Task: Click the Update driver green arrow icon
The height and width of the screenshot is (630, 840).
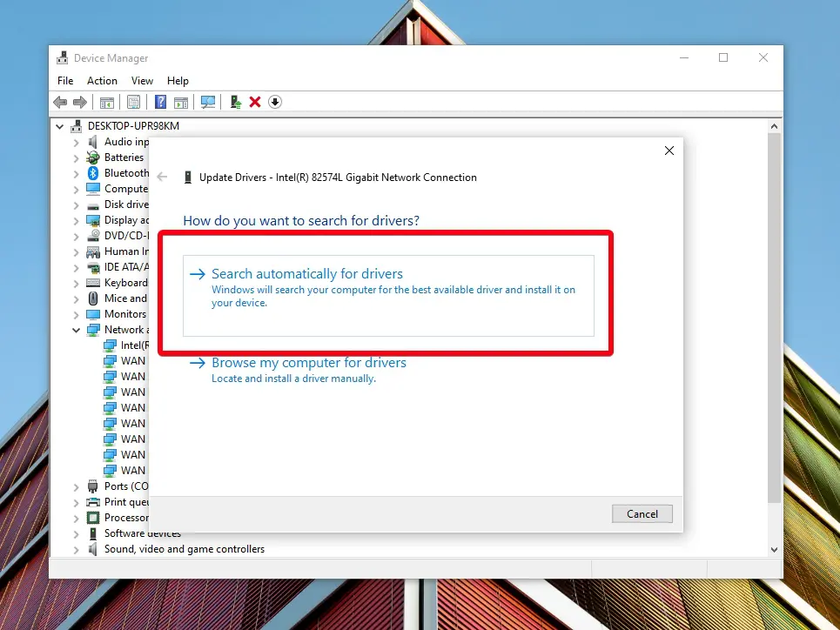Action: click(236, 102)
